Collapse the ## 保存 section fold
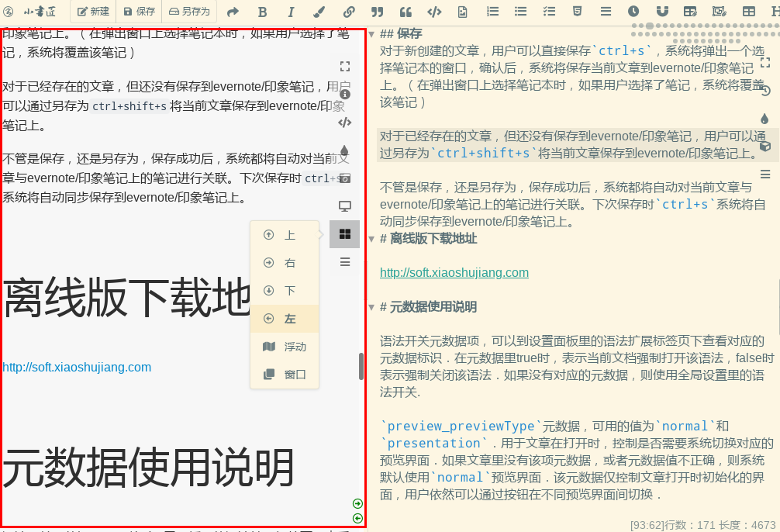Screen dimensions: 780x532 371,34
